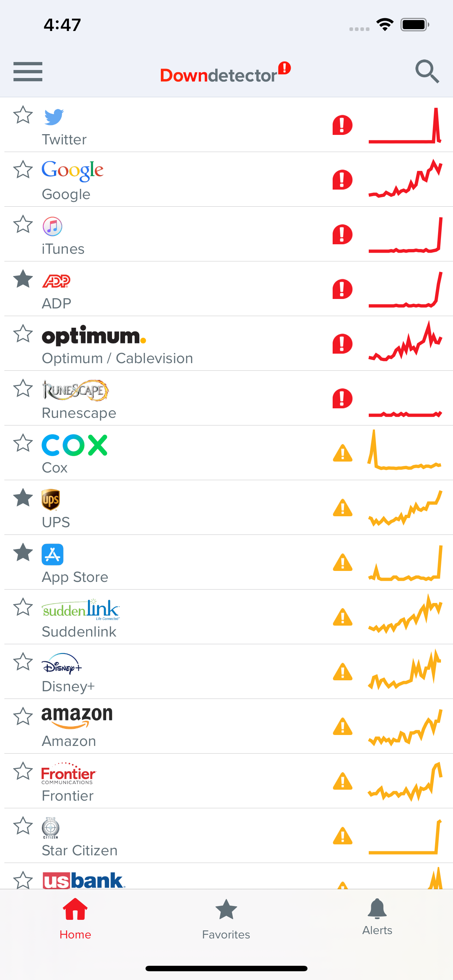View the Amazon outage sparkline chart

click(x=405, y=727)
